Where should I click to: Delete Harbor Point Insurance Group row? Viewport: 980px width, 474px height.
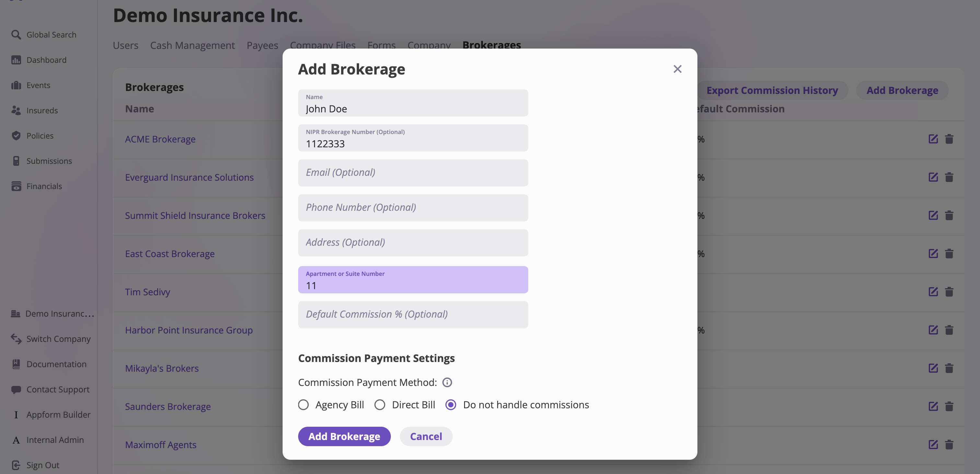click(x=949, y=330)
